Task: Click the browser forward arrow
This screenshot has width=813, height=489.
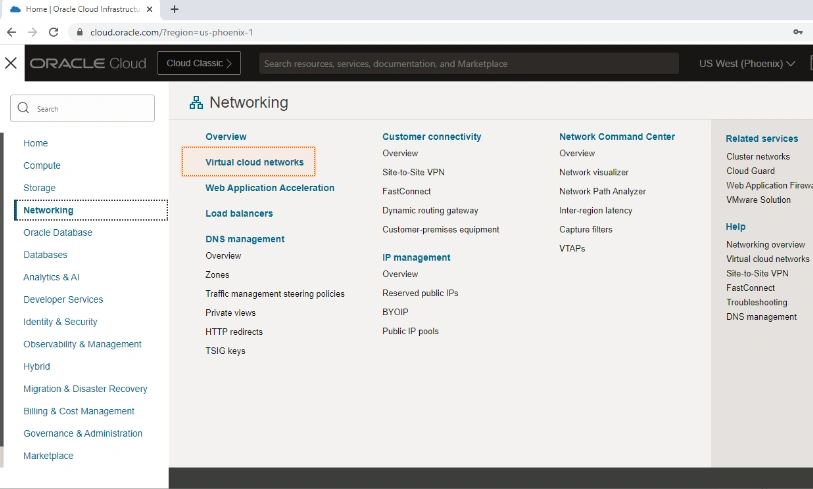Action: tap(32, 32)
